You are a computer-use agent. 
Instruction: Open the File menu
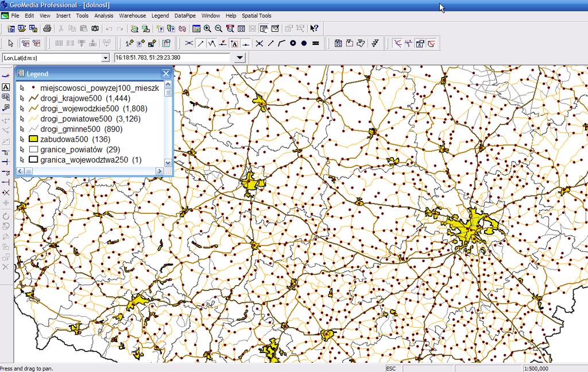pos(15,16)
